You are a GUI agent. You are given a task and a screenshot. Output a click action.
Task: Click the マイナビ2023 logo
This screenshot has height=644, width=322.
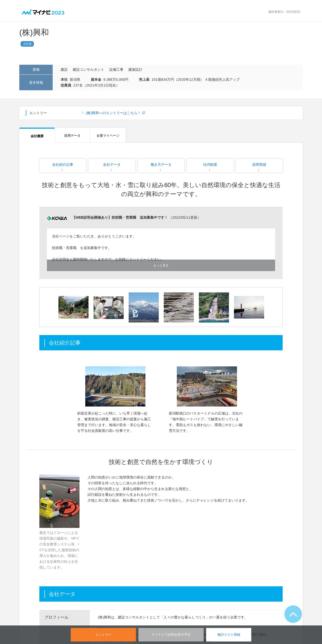click(x=43, y=12)
